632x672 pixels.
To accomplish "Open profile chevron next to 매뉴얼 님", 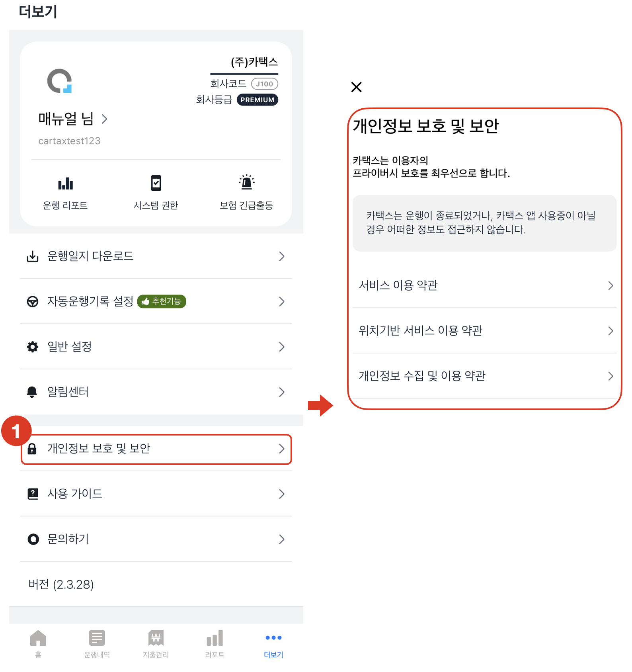I will point(105,119).
